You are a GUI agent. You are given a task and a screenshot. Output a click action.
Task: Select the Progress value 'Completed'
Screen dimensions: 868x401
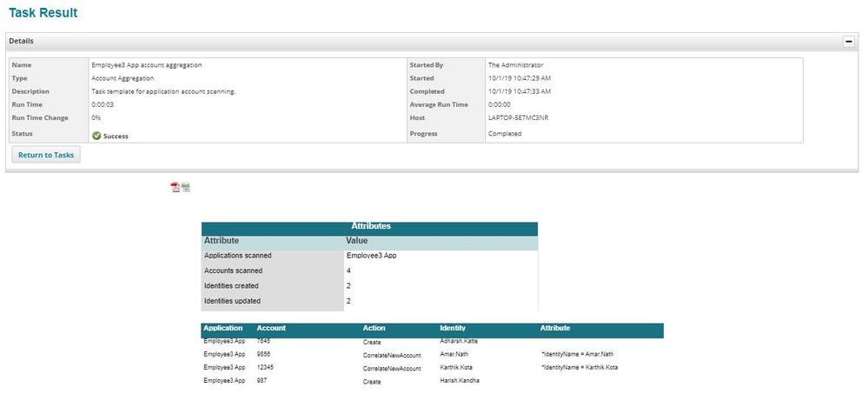(505, 133)
